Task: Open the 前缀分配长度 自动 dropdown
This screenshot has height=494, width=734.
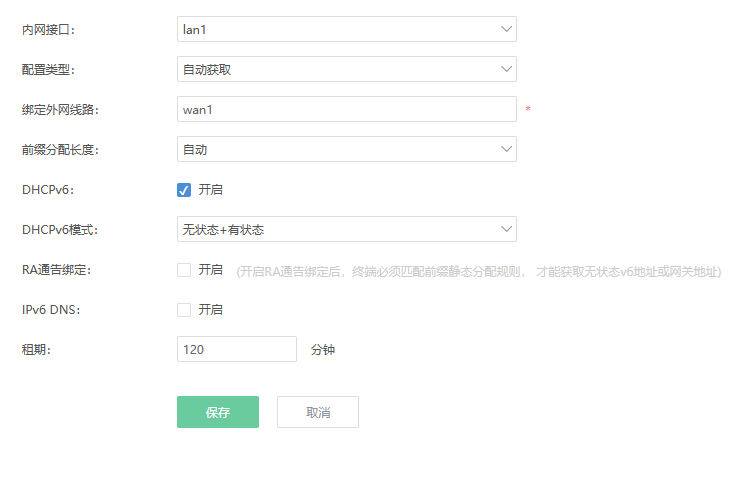Action: coord(346,149)
